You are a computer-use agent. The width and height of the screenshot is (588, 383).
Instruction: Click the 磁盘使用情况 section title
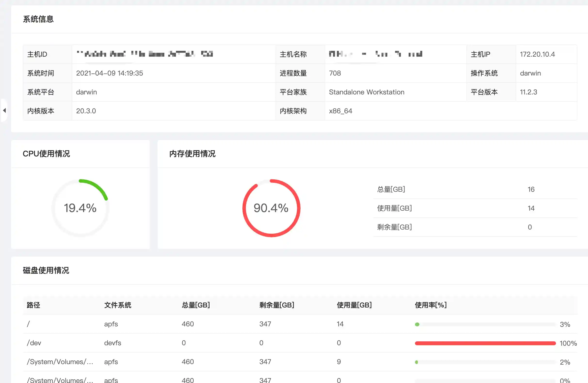pyautogui.click(x=46, y=270)
